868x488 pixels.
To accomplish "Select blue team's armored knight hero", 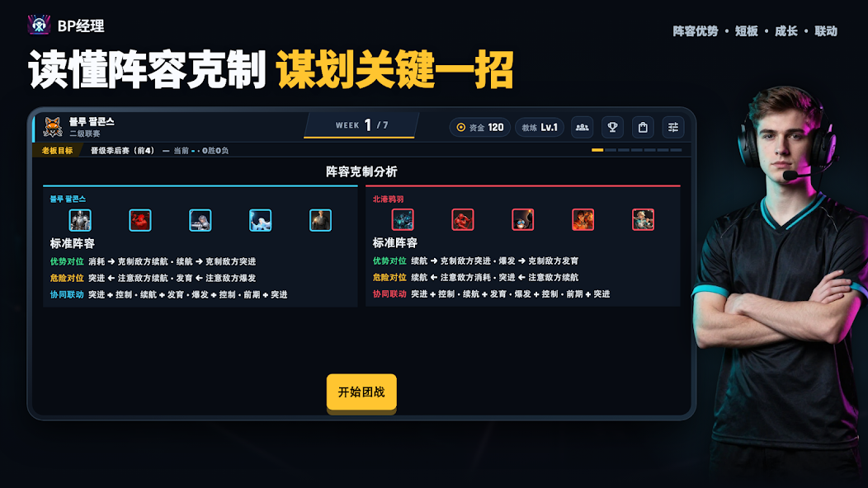I will click(80, 220).
